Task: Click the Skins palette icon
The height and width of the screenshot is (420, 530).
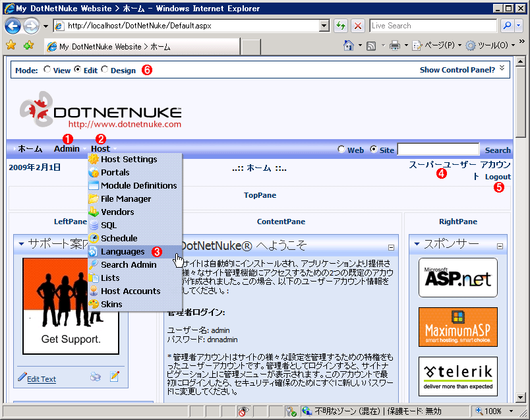Action: coord(94,304)
